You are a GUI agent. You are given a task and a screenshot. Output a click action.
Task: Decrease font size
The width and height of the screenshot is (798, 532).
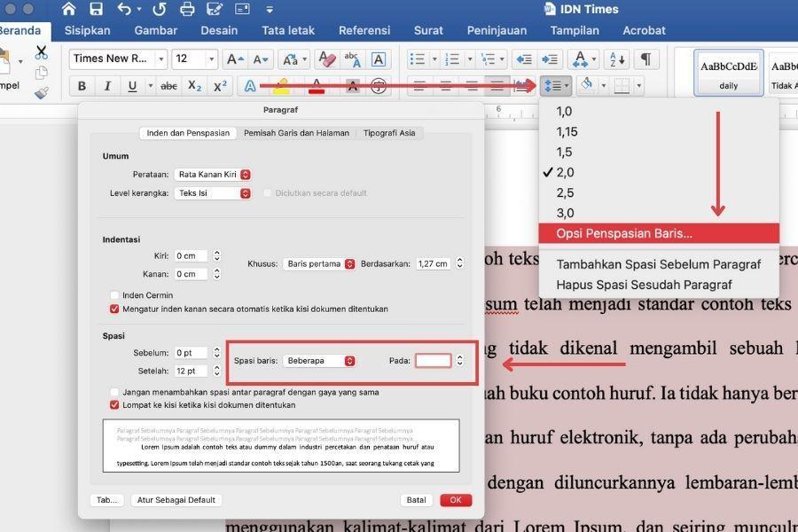pyautogui.click(x=260, y=59)
